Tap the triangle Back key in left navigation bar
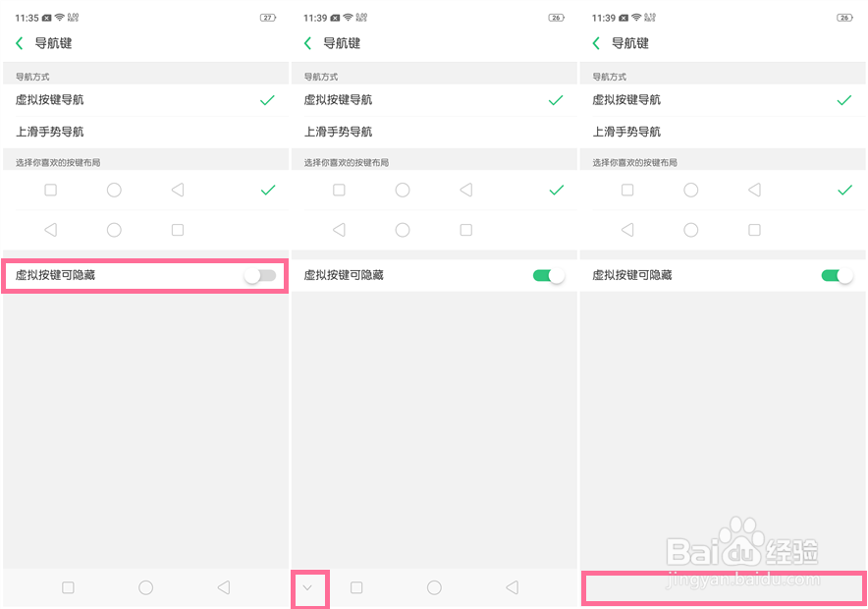Image resolution: width=868 pixels, height=609 pixels. (223, 586)
